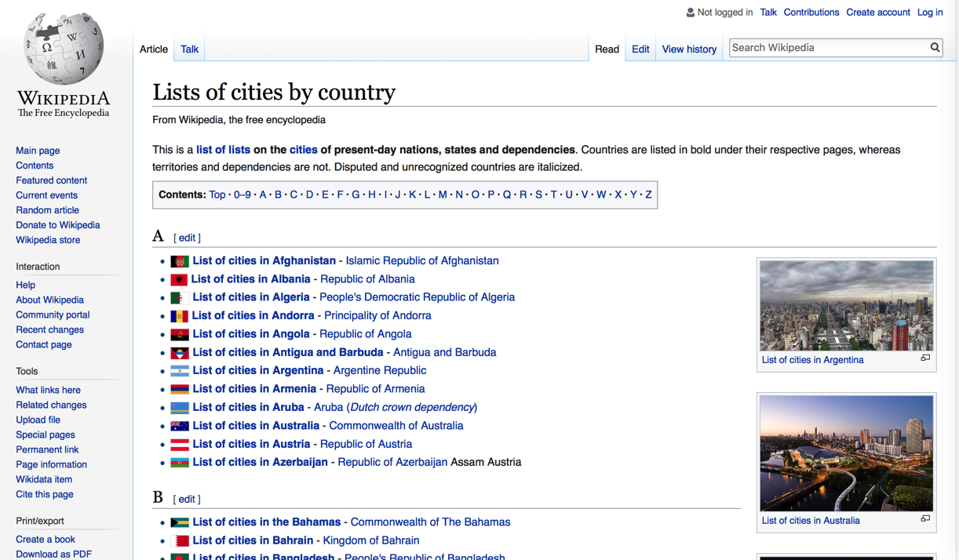Click the Bahrain flag icon
The width and height of the screenshot is (959, 560).
[180, 541]
